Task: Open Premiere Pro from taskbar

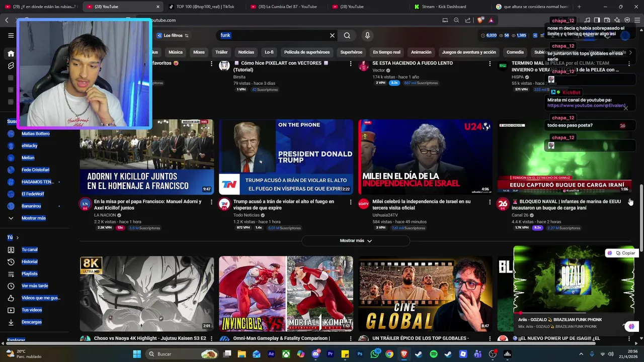Action: tap(331, 354)
